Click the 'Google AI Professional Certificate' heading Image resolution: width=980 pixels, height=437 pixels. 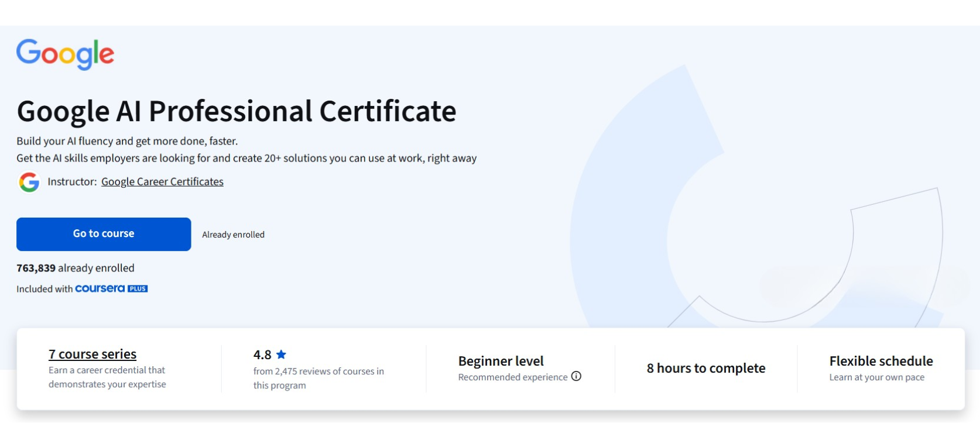(237, 111)
